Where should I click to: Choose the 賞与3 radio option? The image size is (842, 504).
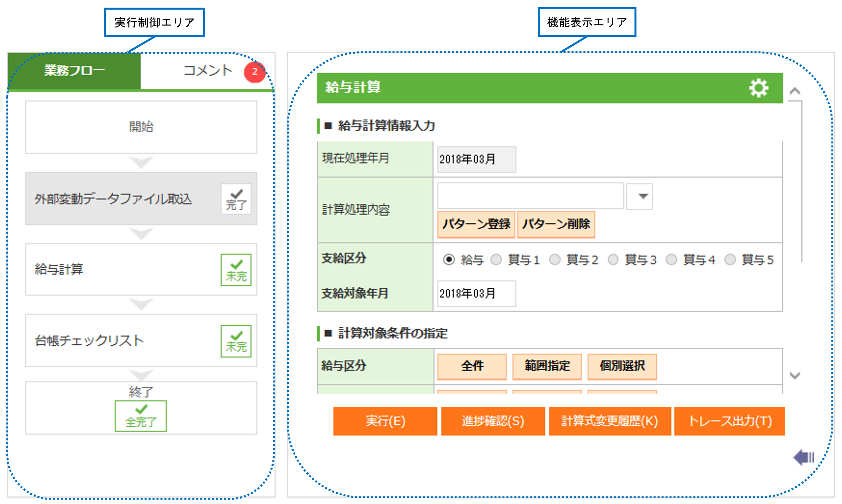(x=613, y=260)
